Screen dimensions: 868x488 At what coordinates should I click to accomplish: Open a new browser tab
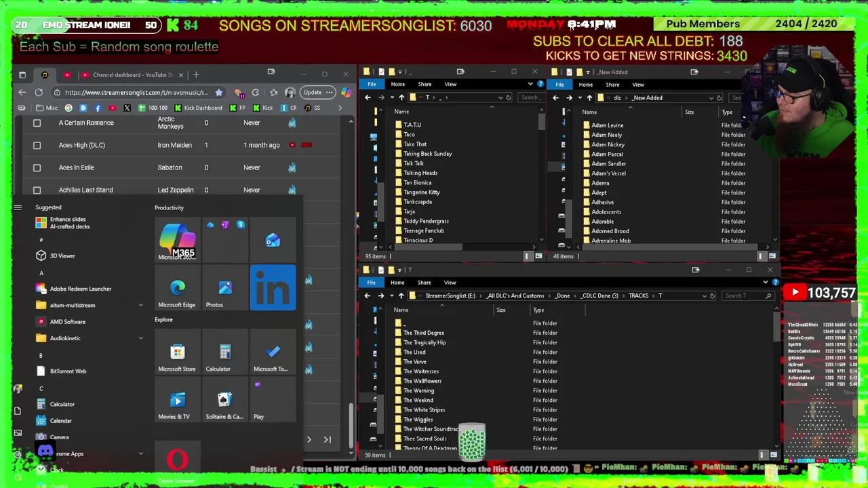click(196, 75)
